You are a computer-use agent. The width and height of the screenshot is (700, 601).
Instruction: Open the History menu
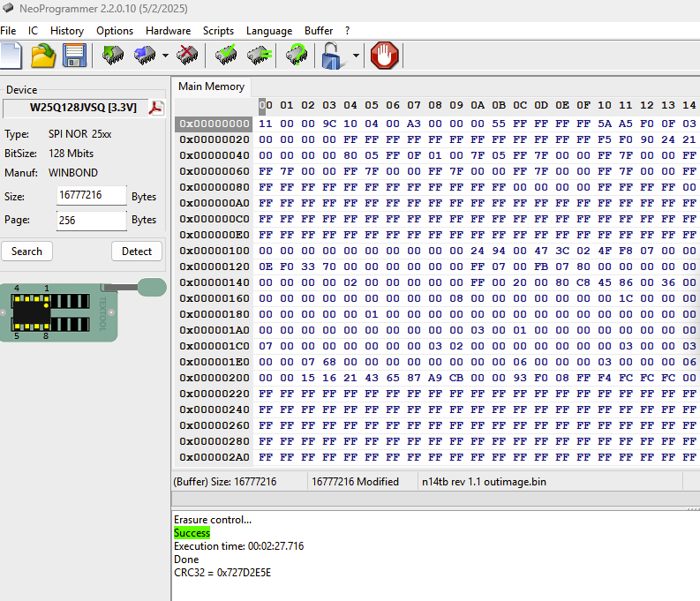67,31
